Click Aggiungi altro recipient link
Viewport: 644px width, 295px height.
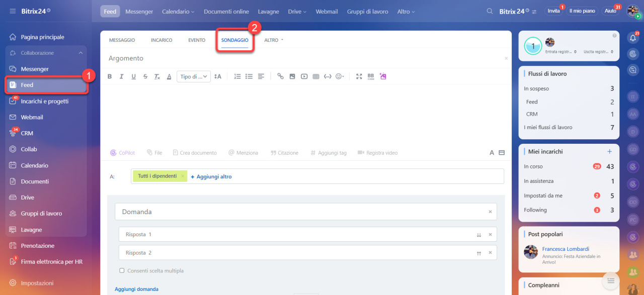(x=211, y=176)
